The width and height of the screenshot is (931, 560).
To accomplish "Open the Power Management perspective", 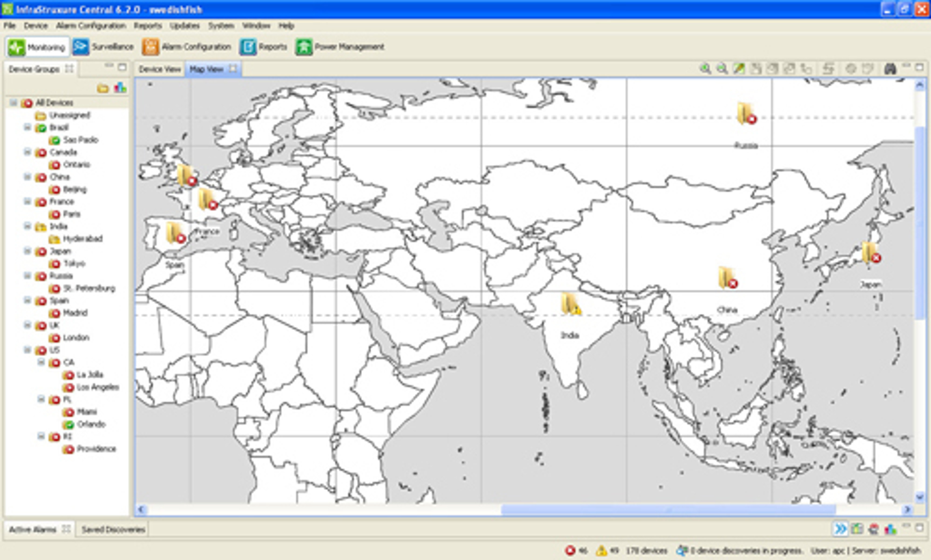I will (339, 47).
